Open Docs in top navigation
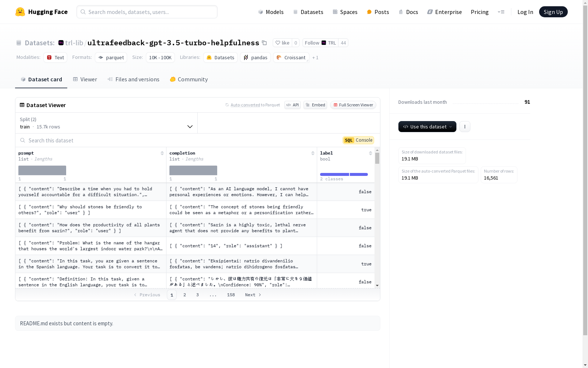Screen dimensions: 588x368 click(x=408, y=12)
